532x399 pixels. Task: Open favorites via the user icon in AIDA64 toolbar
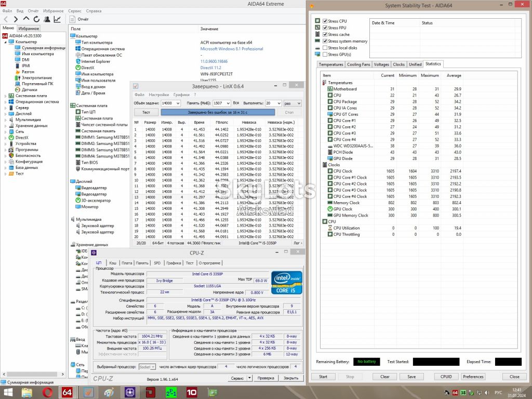coord(47,19)
